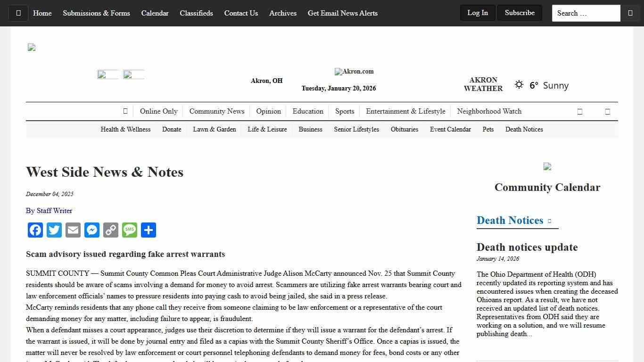Screen dimensions: 644x362
Task: Share the article on Facebook
Action: [x=35, y=230]
